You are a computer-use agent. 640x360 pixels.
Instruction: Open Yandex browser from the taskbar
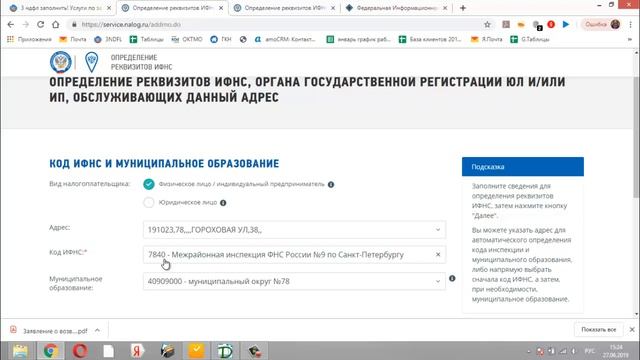(138, 351)
